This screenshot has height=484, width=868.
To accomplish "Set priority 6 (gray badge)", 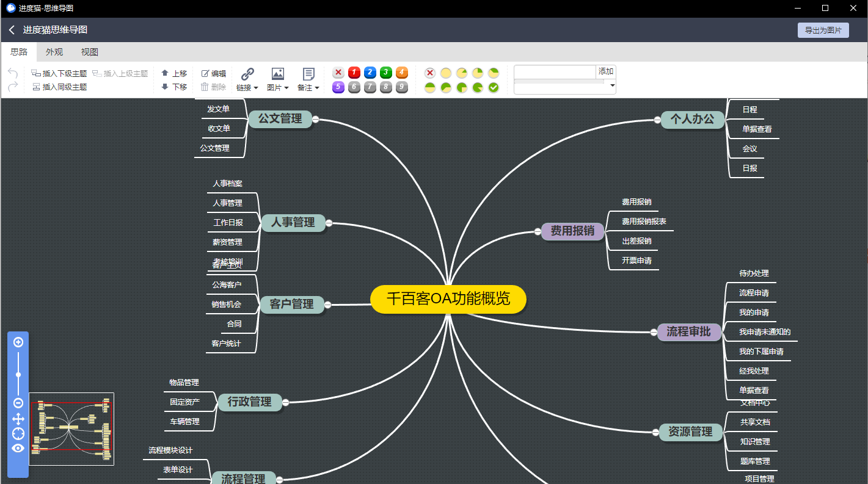I will point(354,87).
